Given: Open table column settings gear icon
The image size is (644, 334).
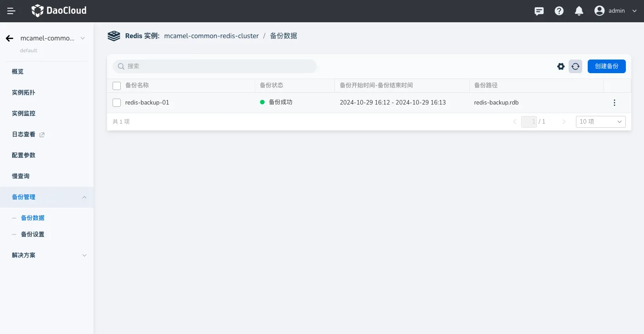Looking at the screenshot, I should [x=561, y=66].
